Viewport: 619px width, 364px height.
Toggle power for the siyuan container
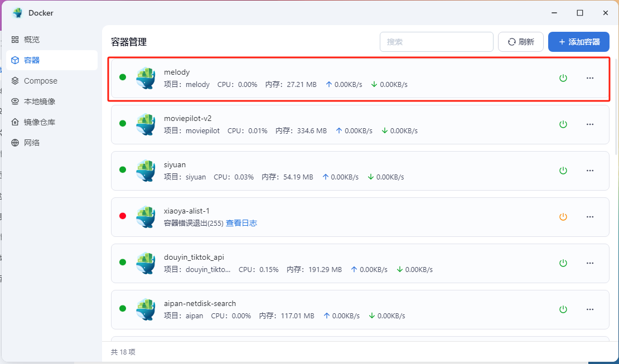click(x=563, y=170)
